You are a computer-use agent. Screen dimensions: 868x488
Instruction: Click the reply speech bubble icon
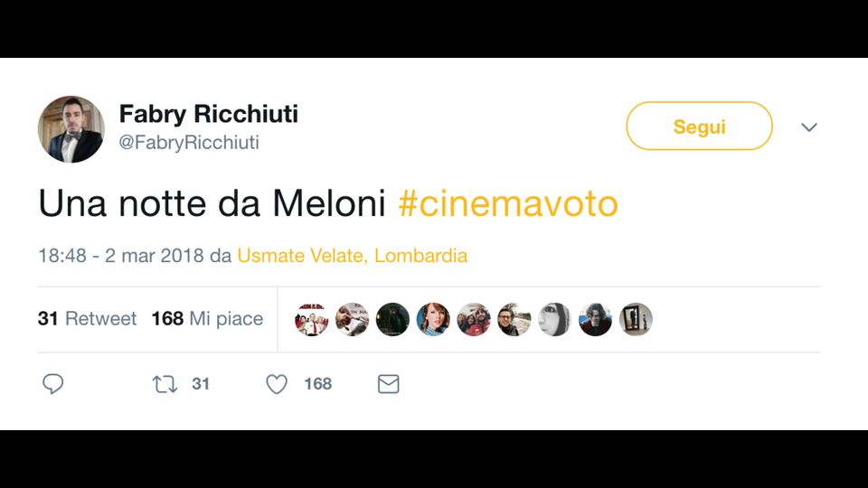[x=53, y=384]
